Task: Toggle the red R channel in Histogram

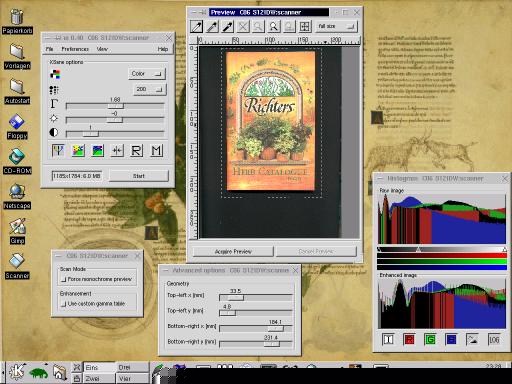Action: point(409,339)
